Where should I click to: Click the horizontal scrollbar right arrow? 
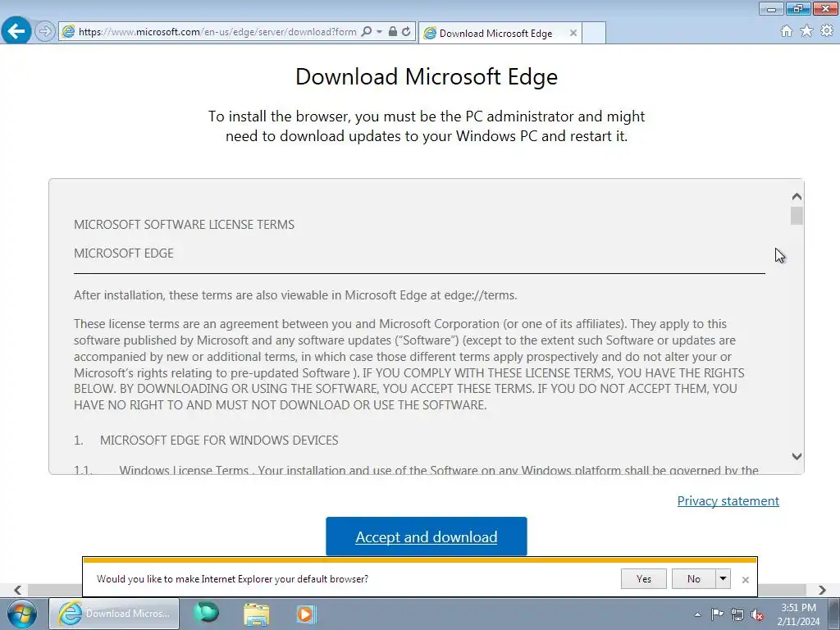(x=822, y=590)
